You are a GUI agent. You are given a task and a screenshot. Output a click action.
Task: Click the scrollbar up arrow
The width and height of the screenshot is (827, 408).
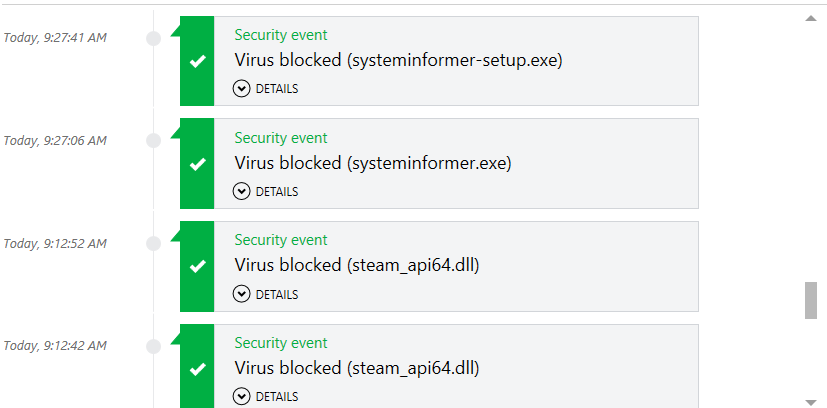point(810,17)
